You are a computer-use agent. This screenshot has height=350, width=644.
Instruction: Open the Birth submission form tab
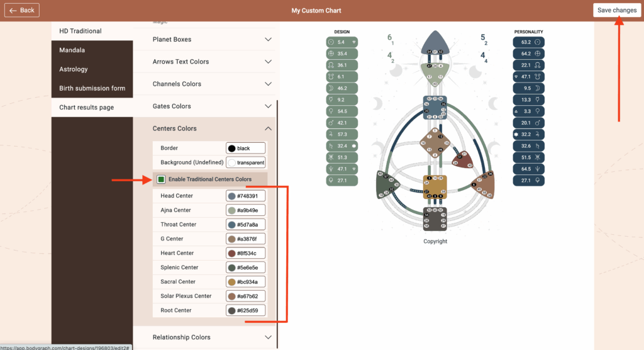click(92, 88)
